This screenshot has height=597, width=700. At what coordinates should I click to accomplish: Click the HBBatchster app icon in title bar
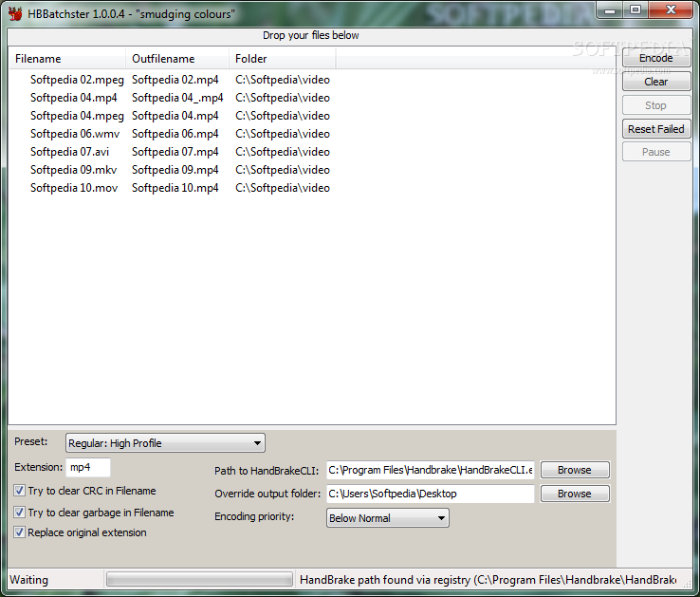pos(15,13)
